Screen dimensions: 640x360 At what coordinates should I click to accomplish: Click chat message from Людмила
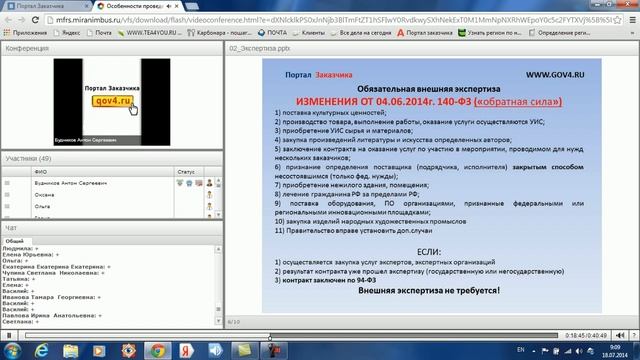tap(20, 248)
